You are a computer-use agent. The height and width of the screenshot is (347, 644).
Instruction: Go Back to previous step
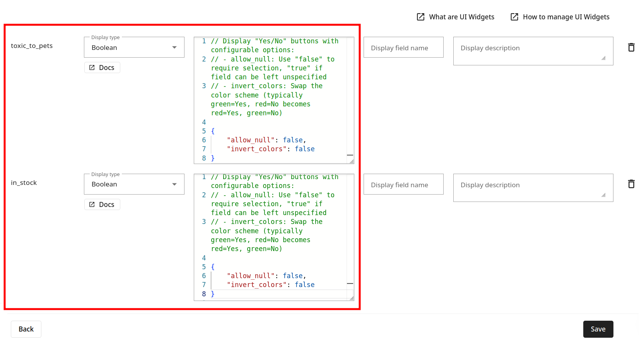26,329
